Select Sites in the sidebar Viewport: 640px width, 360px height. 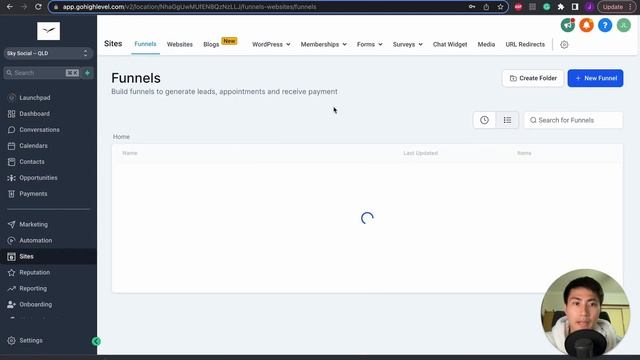[x=48, y=256]
